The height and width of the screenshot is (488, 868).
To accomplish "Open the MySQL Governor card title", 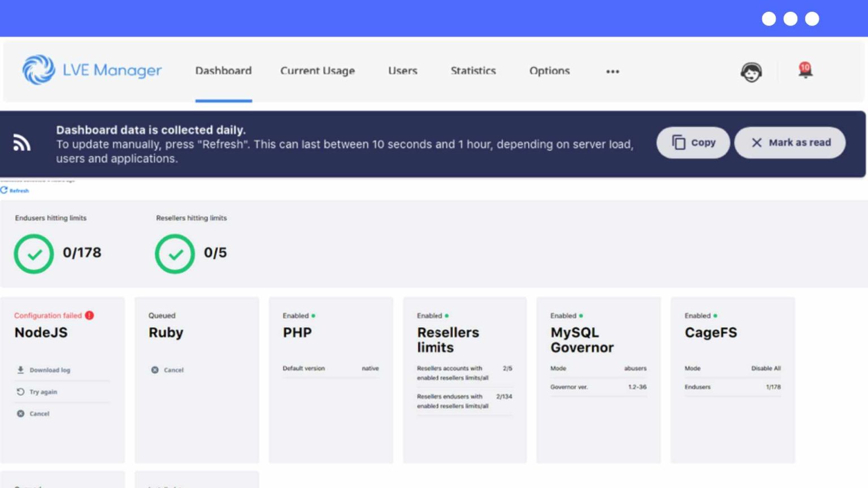I will tap(582, 339).
